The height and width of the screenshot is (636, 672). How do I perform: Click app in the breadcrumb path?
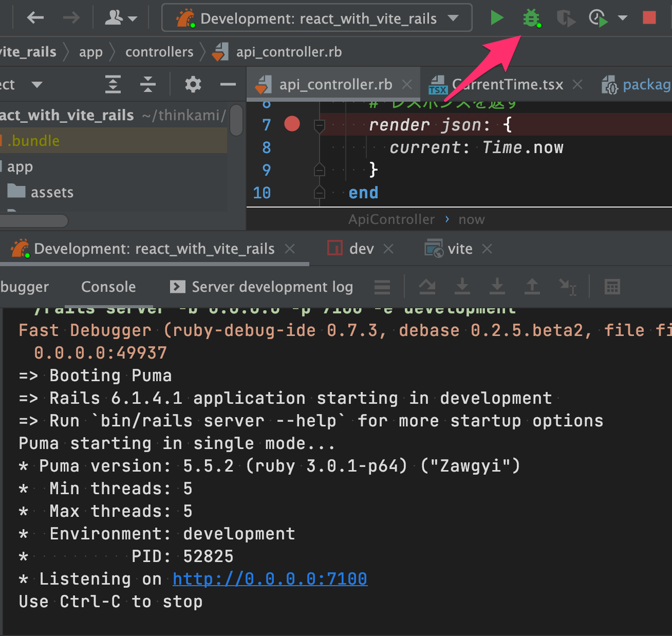[x=91, y=52]
